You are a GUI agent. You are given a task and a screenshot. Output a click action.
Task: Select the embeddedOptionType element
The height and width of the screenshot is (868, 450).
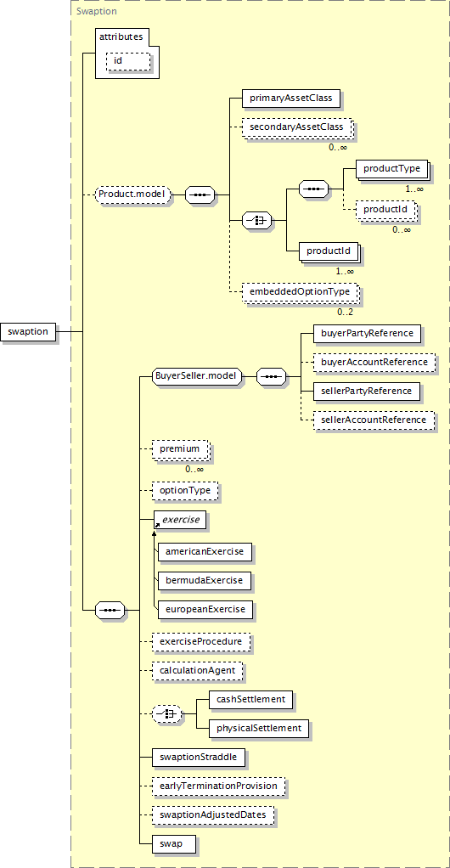(x=300, y=291)
